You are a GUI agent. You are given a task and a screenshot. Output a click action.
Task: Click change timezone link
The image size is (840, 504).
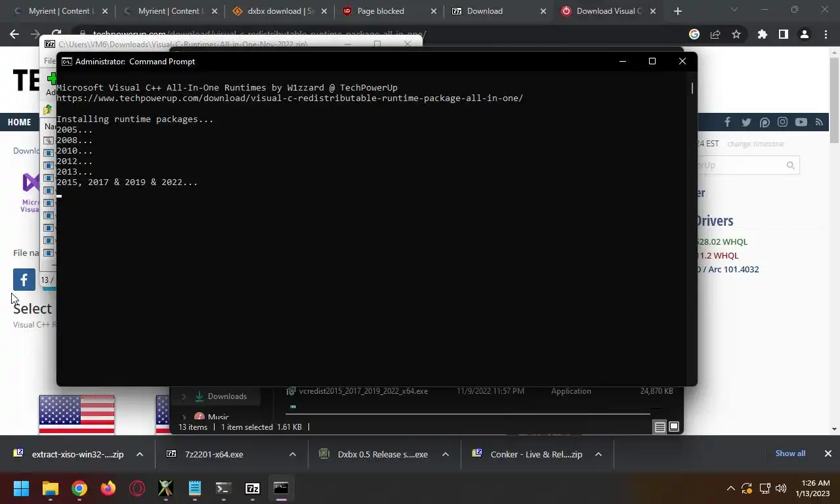point(755,144)
